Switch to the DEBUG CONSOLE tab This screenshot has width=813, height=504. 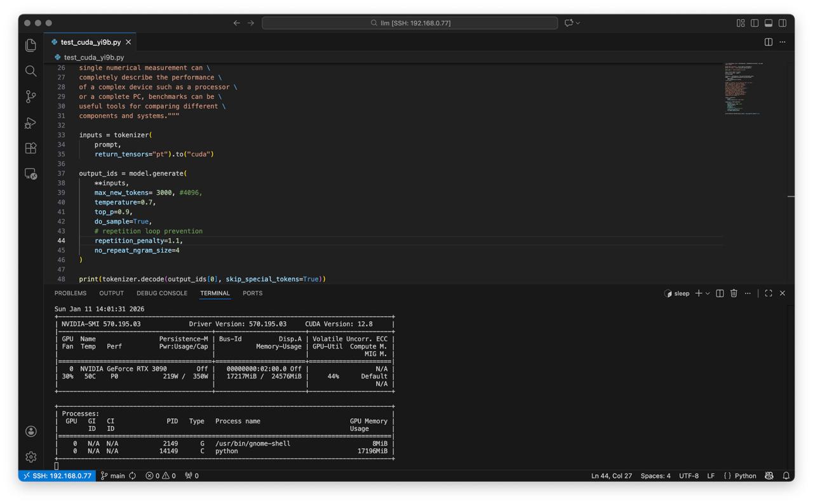162,293
